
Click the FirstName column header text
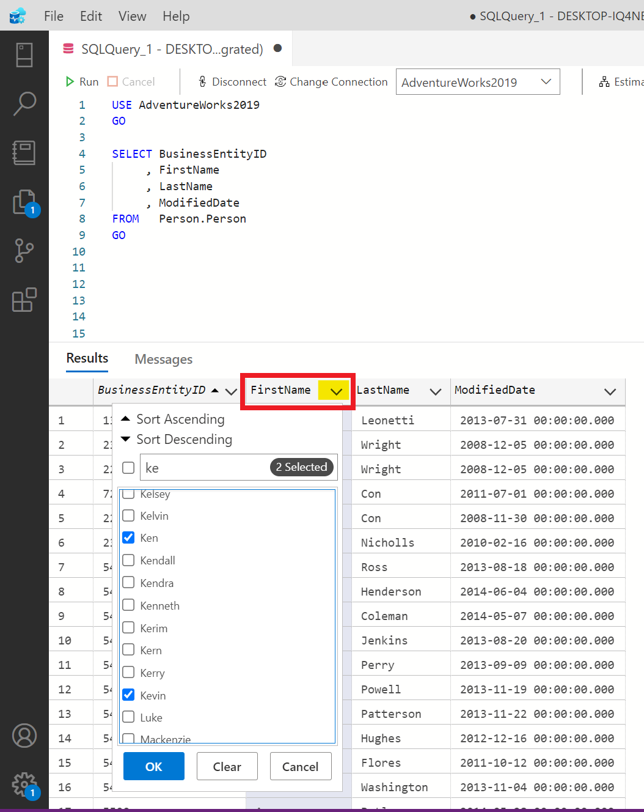[280, 389]
